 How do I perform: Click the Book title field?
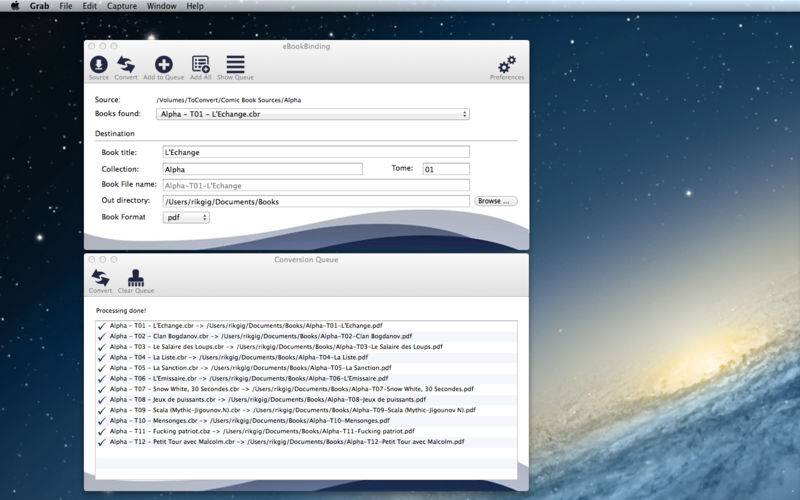coord(316,152)
